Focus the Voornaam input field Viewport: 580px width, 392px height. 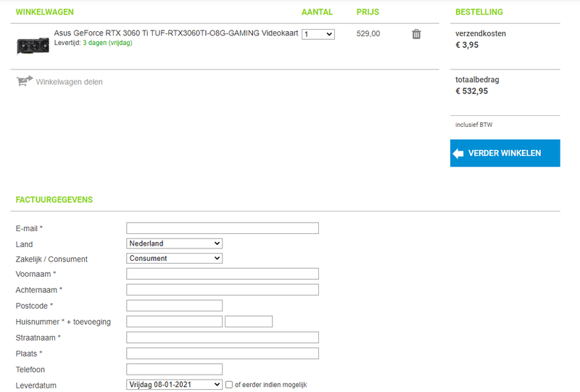pyautogui.click(x=223, y=274)
